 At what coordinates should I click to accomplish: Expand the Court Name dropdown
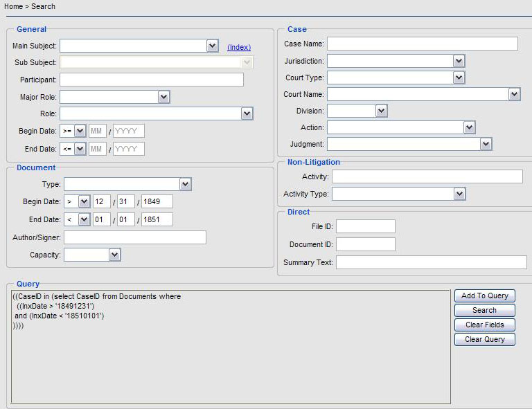(424, 94)
